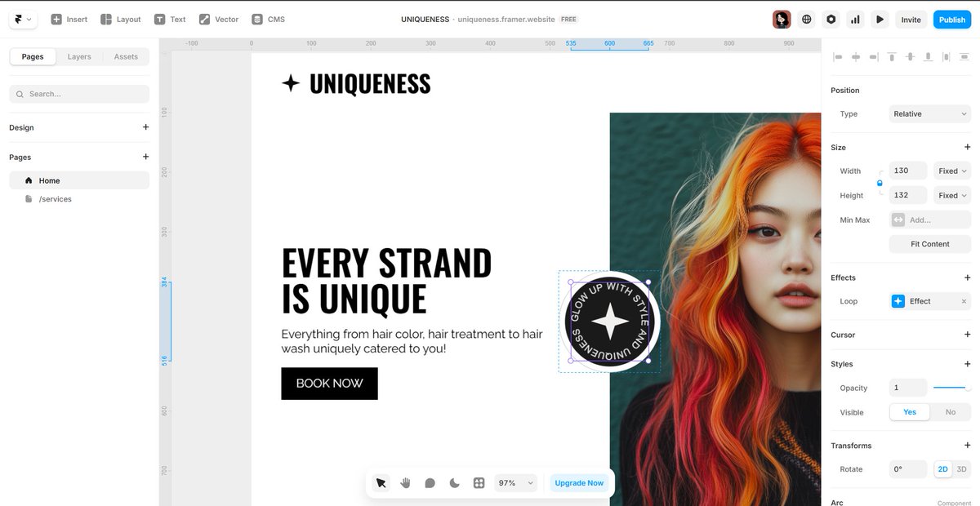Click the Upgrade Now button
The width and height of the screenshot is (980, 506).
[x=579, y=483]
